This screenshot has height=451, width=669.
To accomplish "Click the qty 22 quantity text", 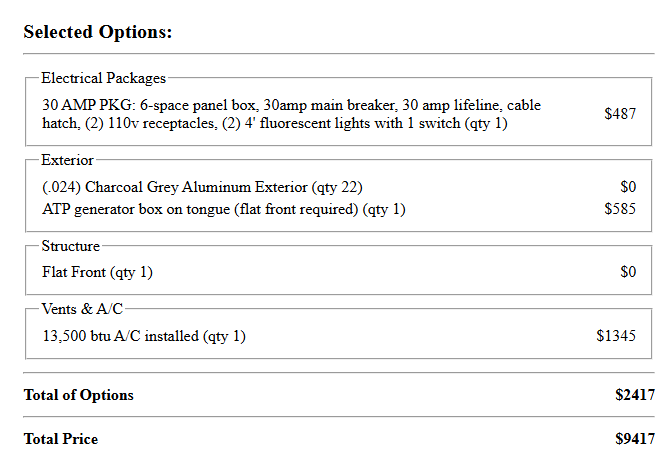I will (x=338, y=187).
